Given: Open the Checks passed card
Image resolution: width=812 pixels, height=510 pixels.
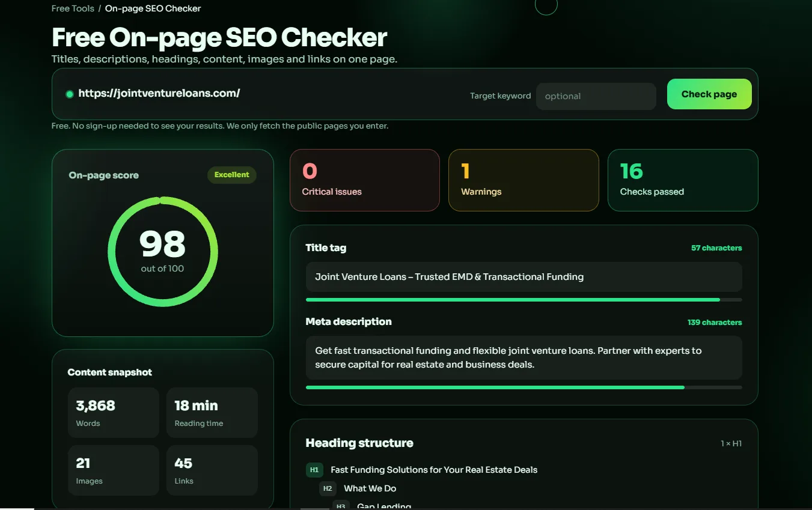Looking at the screenshot, I should (x=683, y=180).
